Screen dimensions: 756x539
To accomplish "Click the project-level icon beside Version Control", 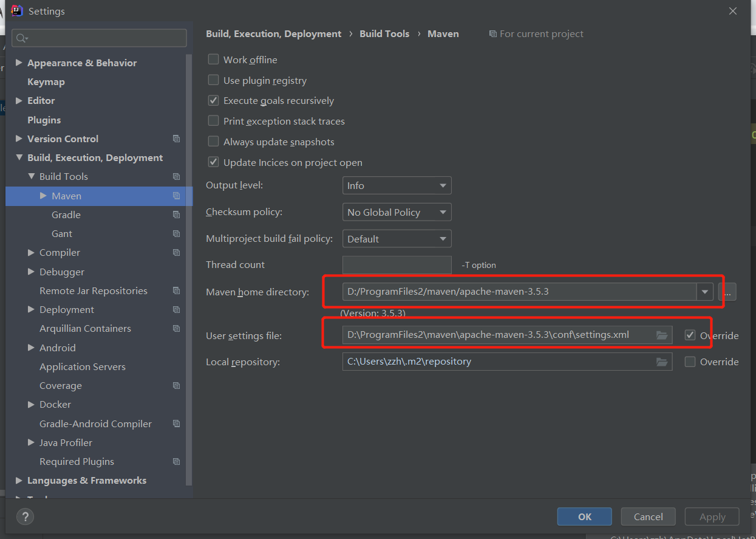I will click(x=176, y=139).
